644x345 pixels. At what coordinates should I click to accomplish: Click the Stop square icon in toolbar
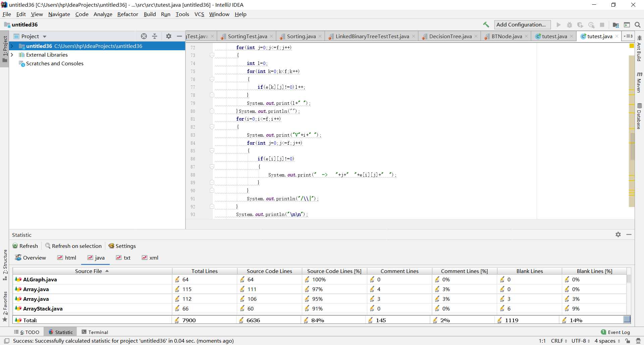pos(602,25)
